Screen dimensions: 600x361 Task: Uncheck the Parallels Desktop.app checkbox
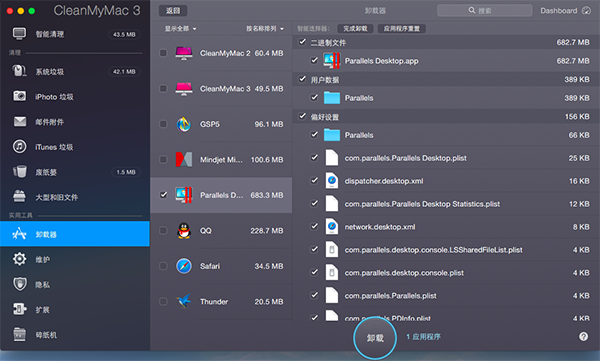(314, 60)
